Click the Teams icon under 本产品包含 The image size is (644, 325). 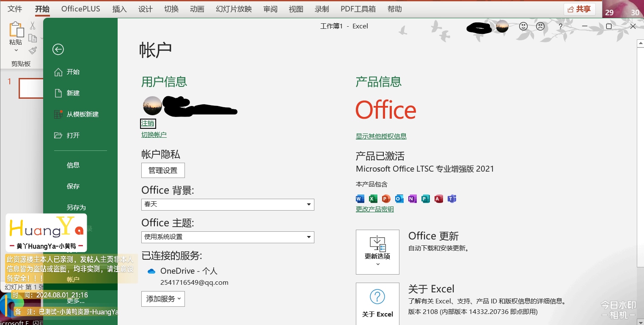pos(452,199)
